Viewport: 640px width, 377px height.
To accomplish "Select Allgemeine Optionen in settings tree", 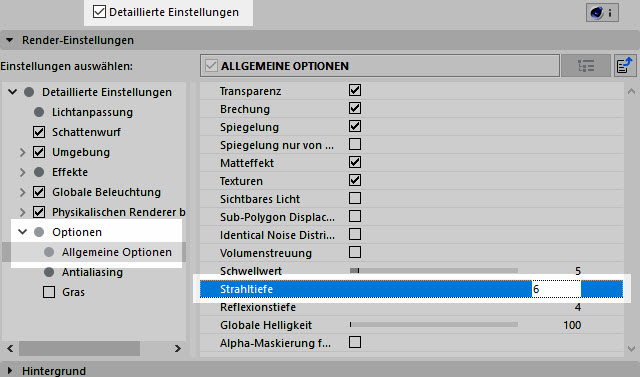I will click(117, 252).
